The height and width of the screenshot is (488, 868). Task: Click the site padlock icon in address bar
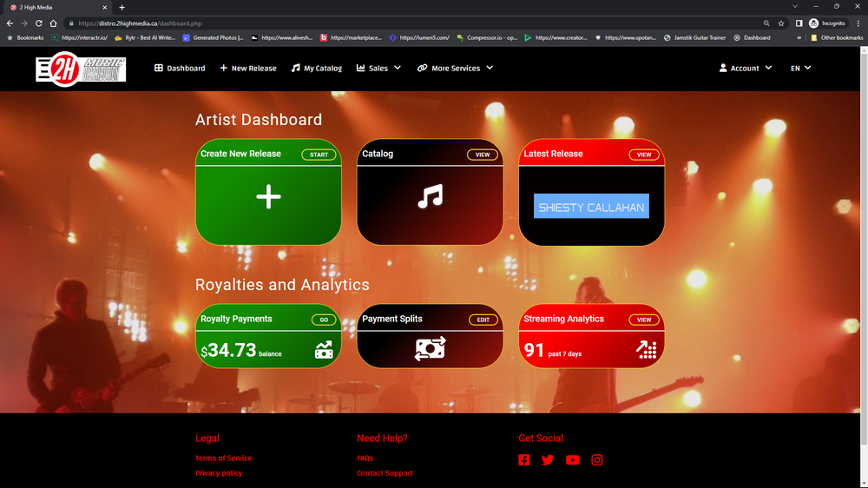click(x=71, y=23)
